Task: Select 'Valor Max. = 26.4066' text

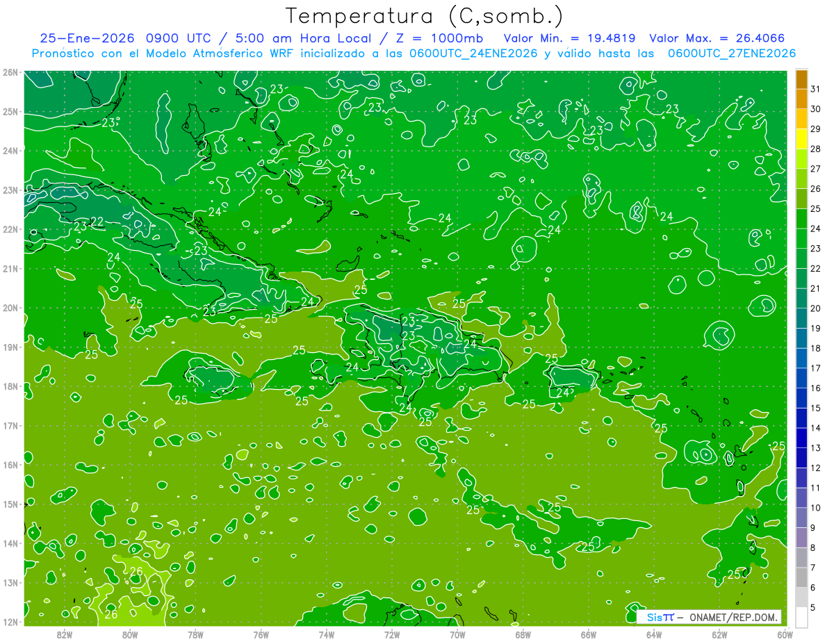Action: point(717,38)
